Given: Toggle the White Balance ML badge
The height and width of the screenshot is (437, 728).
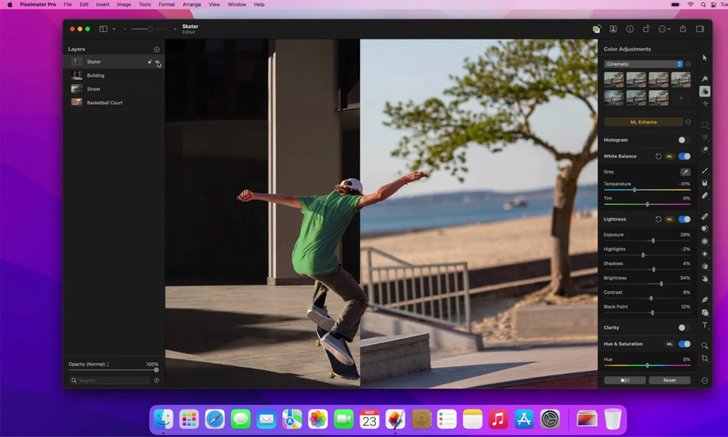Looking at the screenshot, I should [670, 157].
